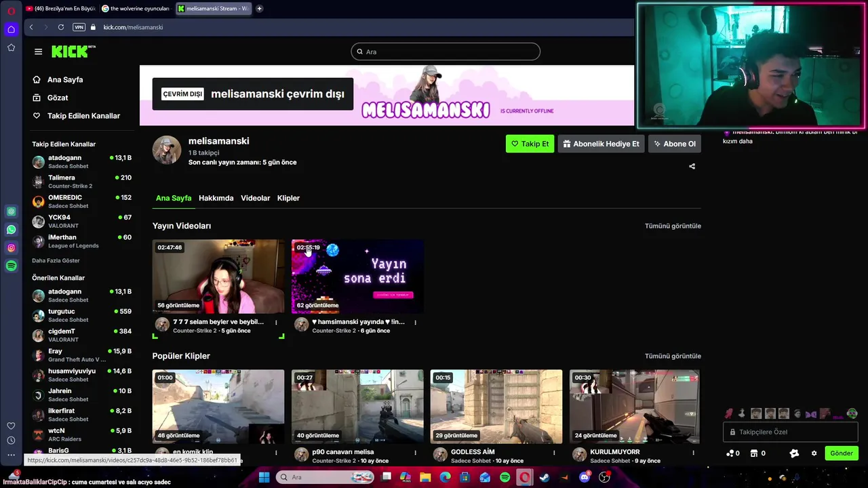Open options menu for 'p90 canavarı melisa' clip

[415, 453]
